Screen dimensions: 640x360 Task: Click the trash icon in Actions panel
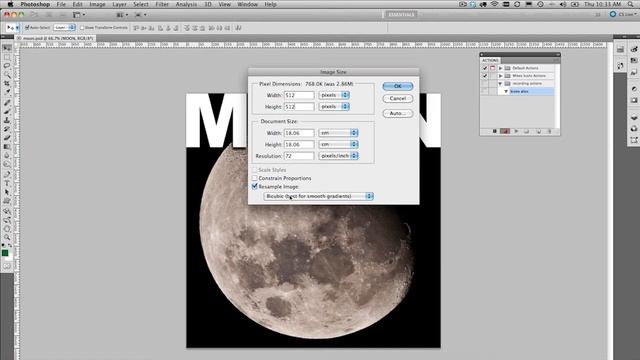click(x=549, y=131)
